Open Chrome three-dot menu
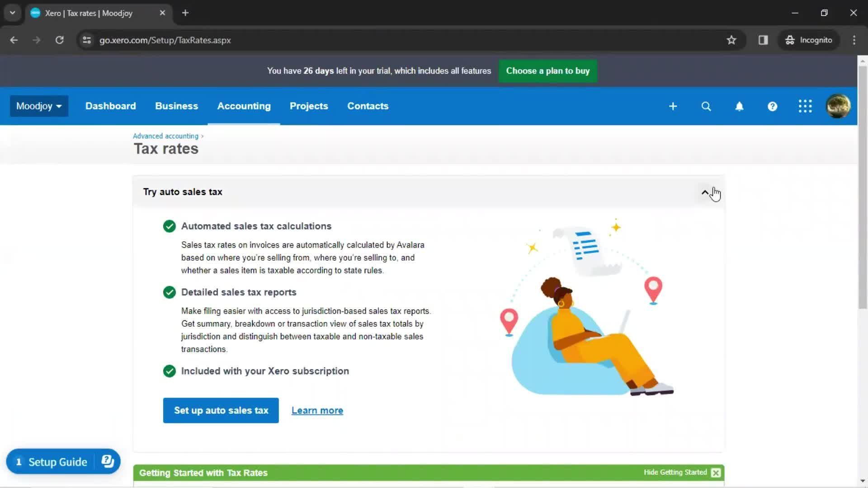This screenshot has width=868, height=488. (854, 40)
